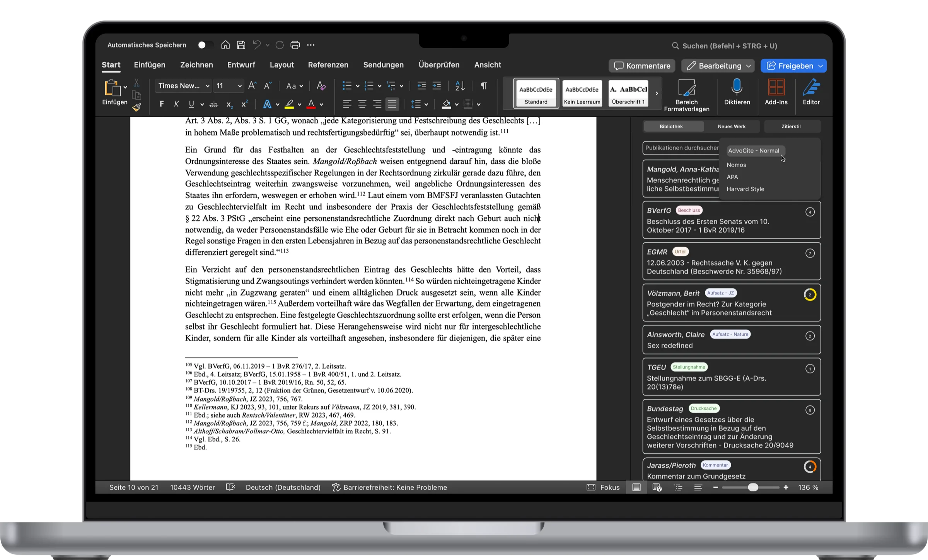This screenshot has height=560, width=928.
Task: Click the Print icon in title bar
Action: click(295, 45)
